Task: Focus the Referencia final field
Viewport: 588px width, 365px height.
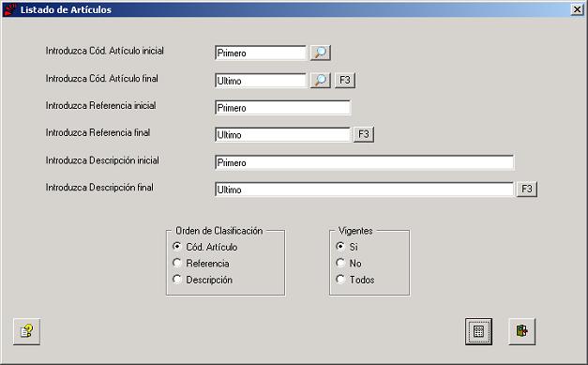Action: 283,135
